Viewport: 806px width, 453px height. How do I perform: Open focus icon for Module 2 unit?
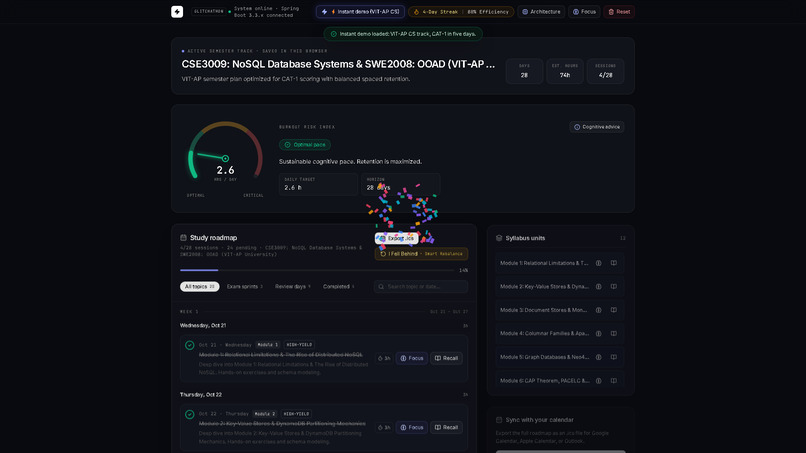pyautogui.click(x=598, y=286)
